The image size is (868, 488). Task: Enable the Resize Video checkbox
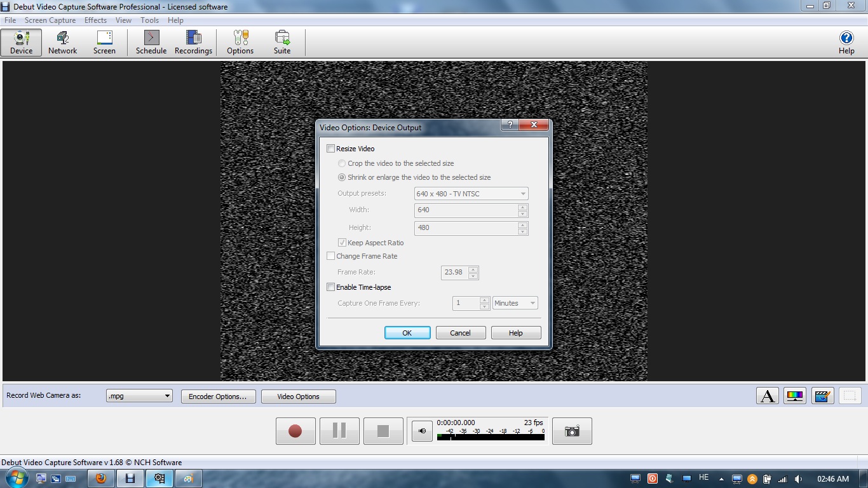[330, 149]
